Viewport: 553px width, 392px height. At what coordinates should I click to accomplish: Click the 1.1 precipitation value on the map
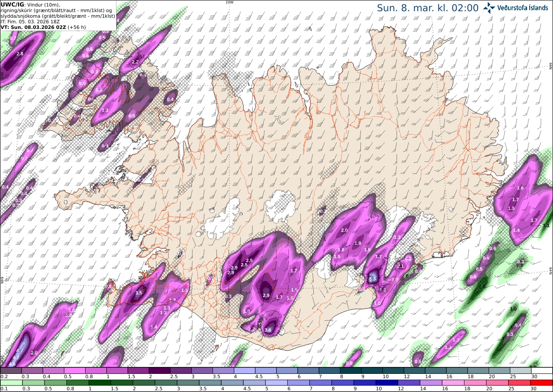pos(546,226)
